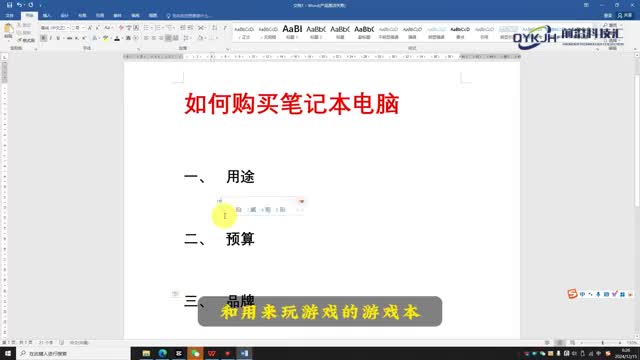Shrink the font size

97,28
